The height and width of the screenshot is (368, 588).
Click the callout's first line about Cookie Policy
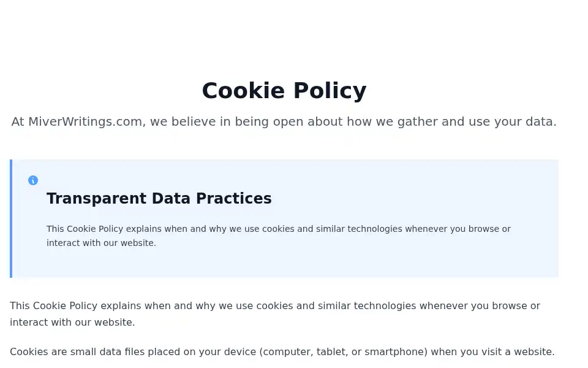(x=279, y=229)
